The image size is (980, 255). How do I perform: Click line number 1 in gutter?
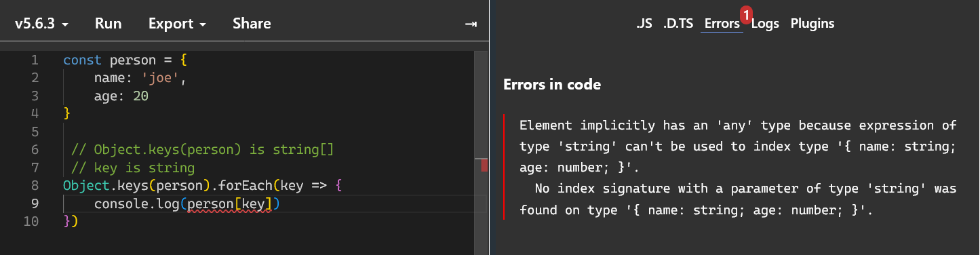(35, 60)
